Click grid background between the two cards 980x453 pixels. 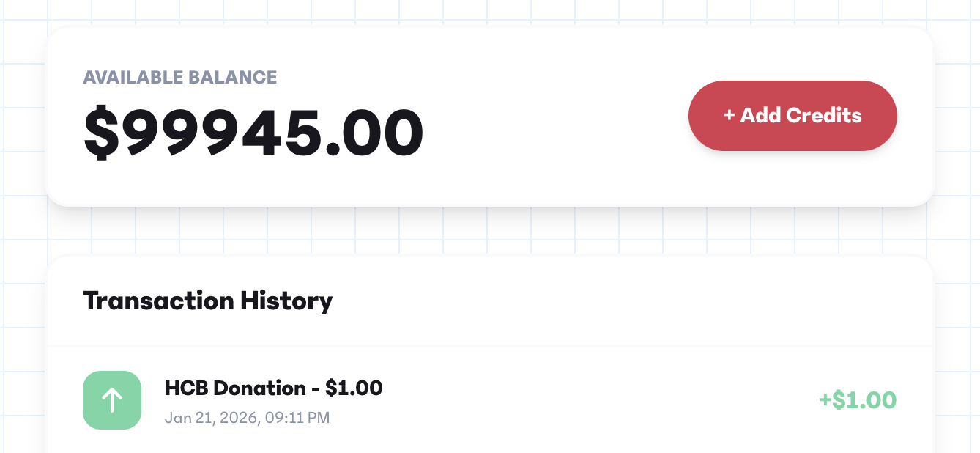(x=489, y=232)
